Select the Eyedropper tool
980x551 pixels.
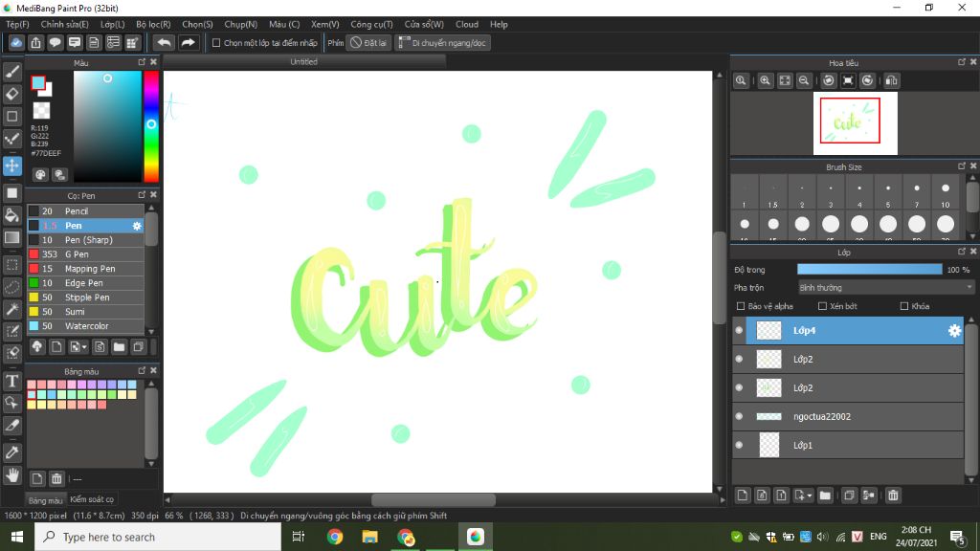pyautogui.click(x=11, y=452)
